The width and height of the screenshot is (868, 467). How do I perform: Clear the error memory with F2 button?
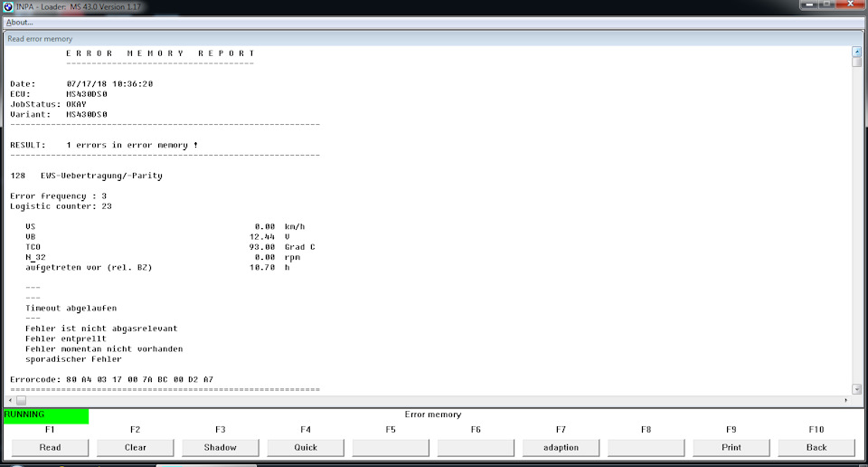(x=135, y=448)
